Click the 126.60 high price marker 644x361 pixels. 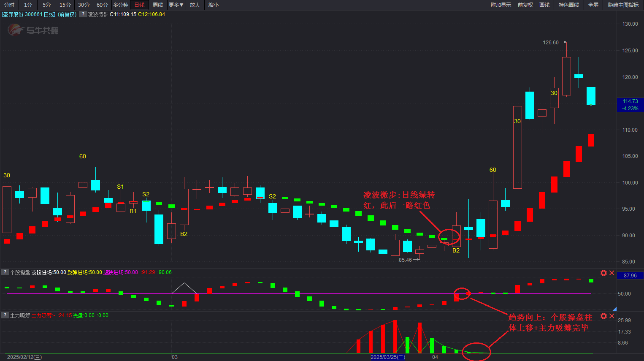[x=551, y=43]
